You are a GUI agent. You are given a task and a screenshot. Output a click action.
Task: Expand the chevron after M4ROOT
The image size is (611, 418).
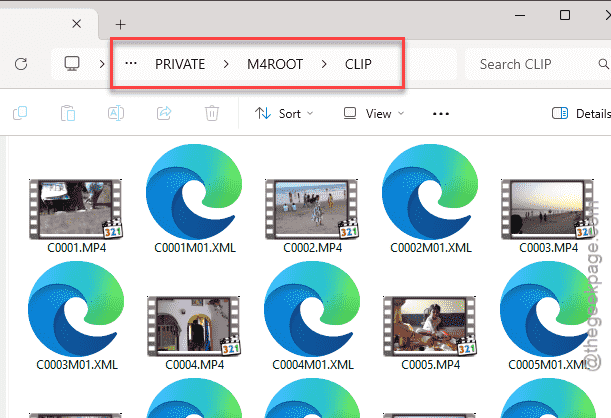click(324, 64)
